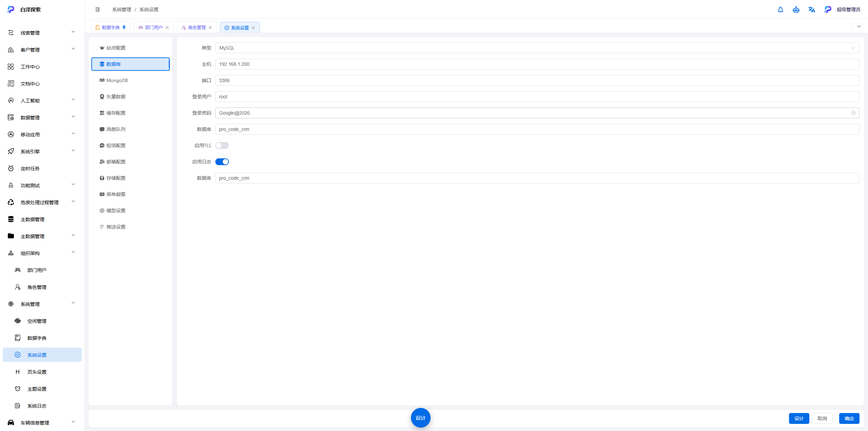The width and height of the screenshot is (868, 431).
Task: Collapse the 组织架构 menu
Action: tap(42, 253)
